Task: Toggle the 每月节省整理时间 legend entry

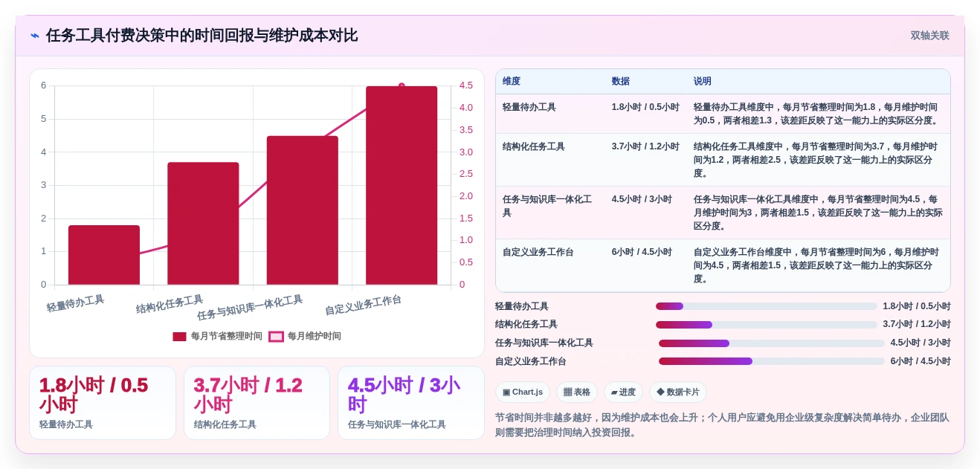Action: point(217,336)
